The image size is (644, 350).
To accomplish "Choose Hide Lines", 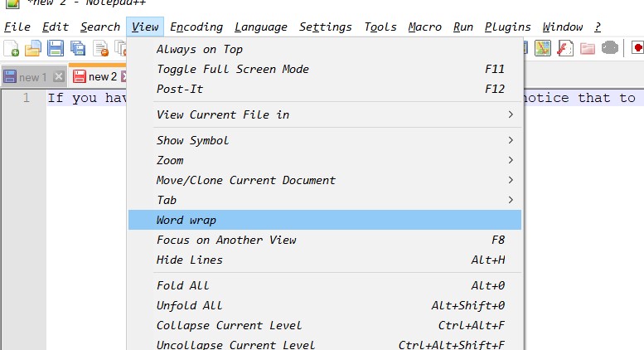I will pyautogui.click(x=324, y=260).
